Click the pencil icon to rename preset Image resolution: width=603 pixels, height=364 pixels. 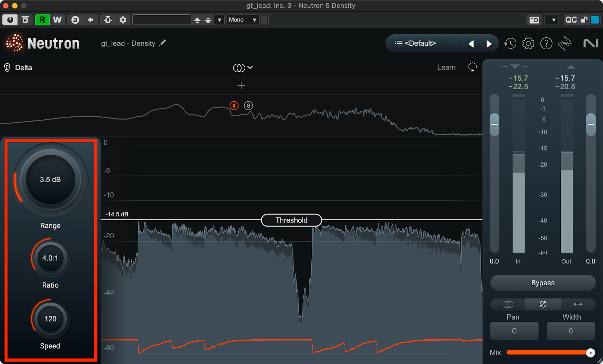(x=162, y=43)
